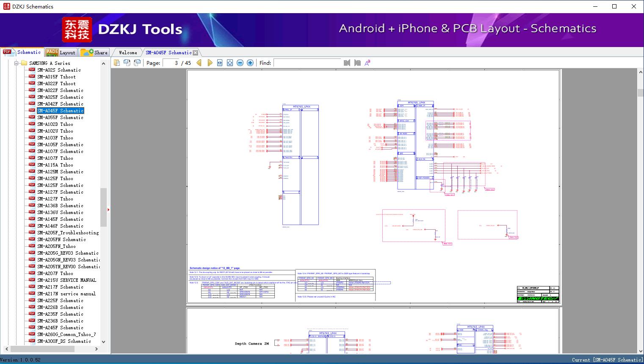Click the Find text input field
Viewport: 644px width, 364px height.
click(307, 63)
